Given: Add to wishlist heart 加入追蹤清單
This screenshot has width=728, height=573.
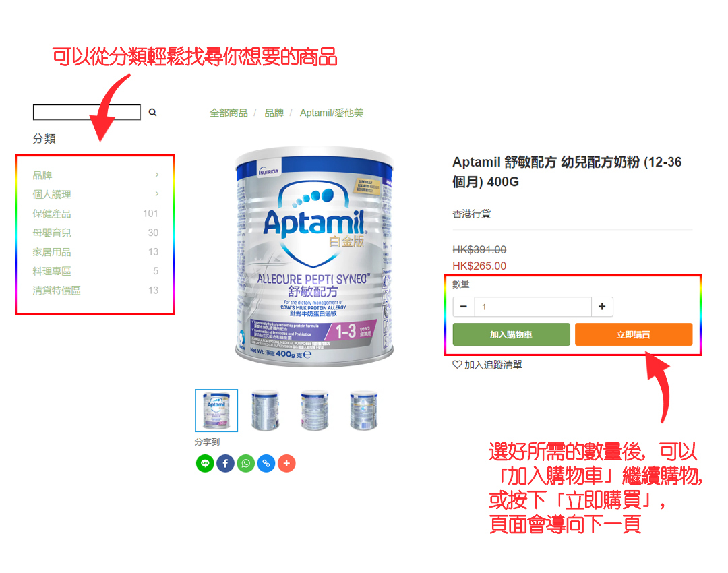Looking at the screenshot, I should click(487, 365).
